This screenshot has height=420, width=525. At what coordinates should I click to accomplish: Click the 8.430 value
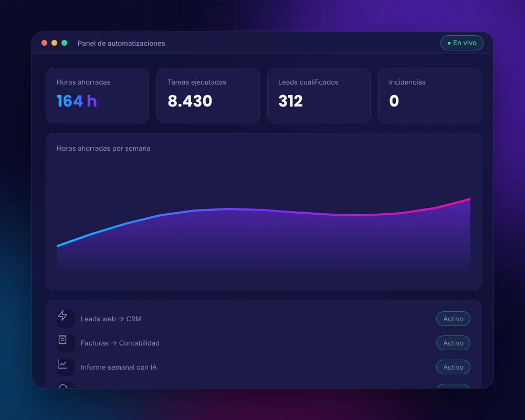coord(190,101)
